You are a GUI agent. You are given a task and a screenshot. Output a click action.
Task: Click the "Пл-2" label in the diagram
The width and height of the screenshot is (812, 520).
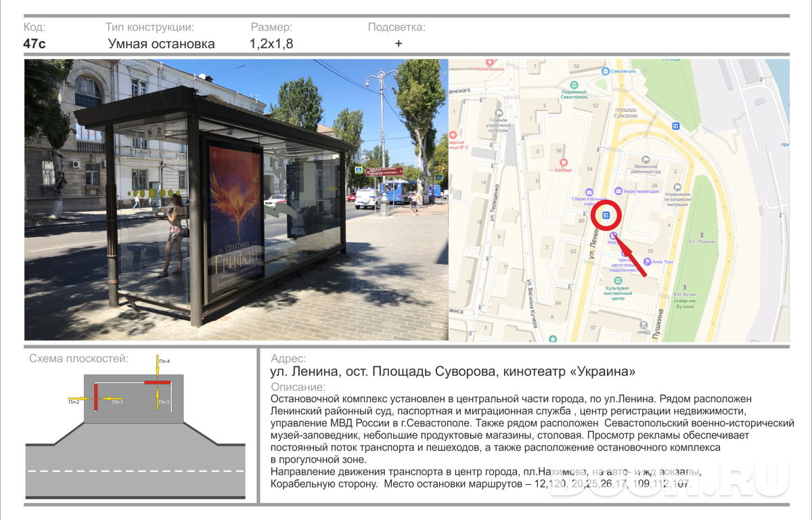coord(74,402)
